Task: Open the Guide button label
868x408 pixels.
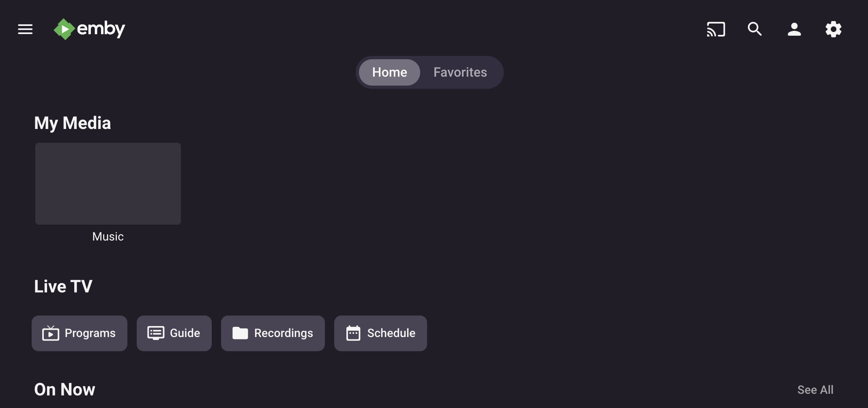Action: 185,333
